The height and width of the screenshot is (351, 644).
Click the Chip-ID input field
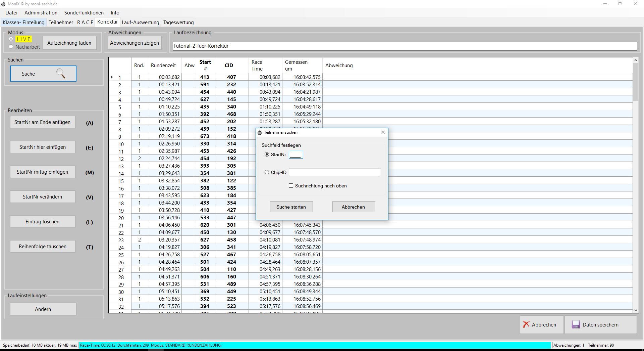[x=335, y=172]
